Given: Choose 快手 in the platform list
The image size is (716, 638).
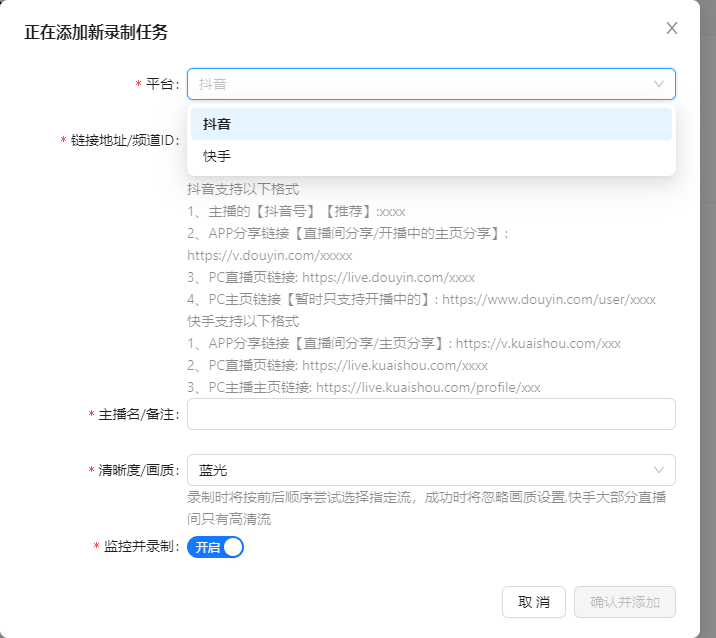Looking at the screenshot, I should point(431,156).
